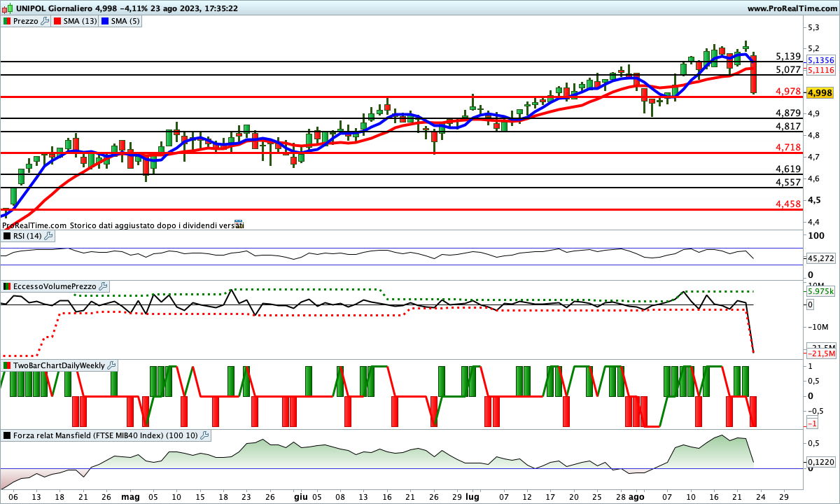This screenshot has width=840, height=504.
Task: Click the Forza relat Mansfield color swatch
Action: (x=7, y=435)
